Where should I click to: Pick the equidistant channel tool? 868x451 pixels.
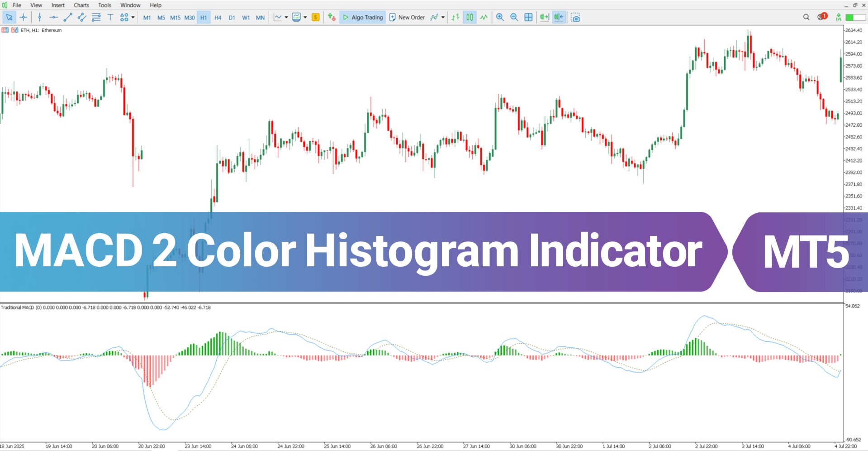82,17
